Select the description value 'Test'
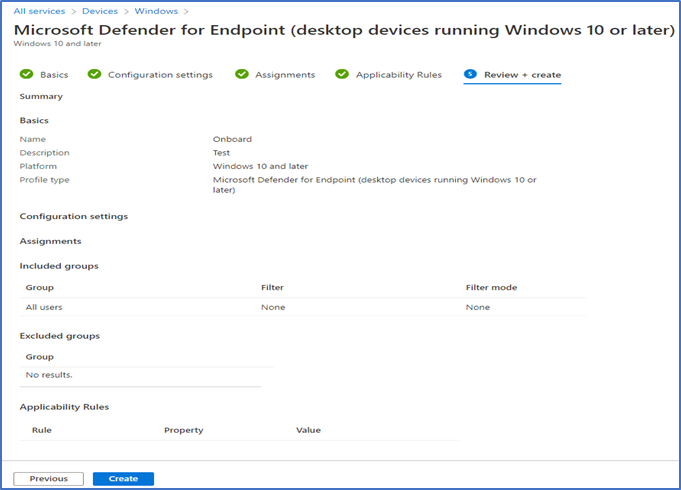This screenshot has height=490, width=681. 221,152
